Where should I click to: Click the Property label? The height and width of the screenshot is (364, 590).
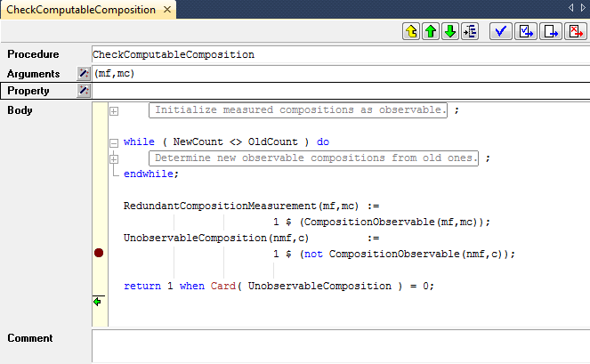(x=28, y=91)
